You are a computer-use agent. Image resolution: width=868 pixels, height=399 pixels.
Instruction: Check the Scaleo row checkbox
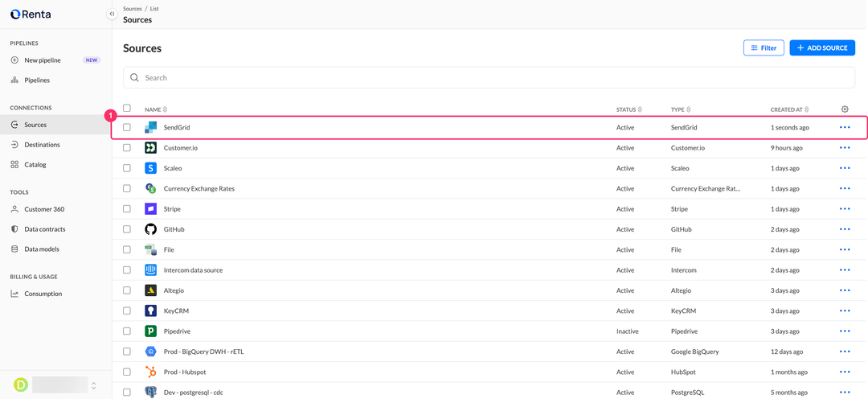(x=127, y=168)
